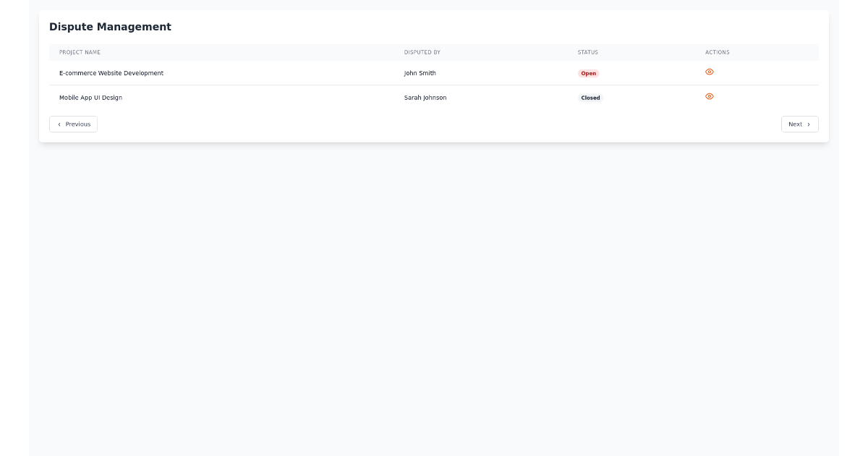The width and height of the screenshot is (868, 456).
Task: Toggle the Closed dispute status pill
Action: (x=590, y=98)
